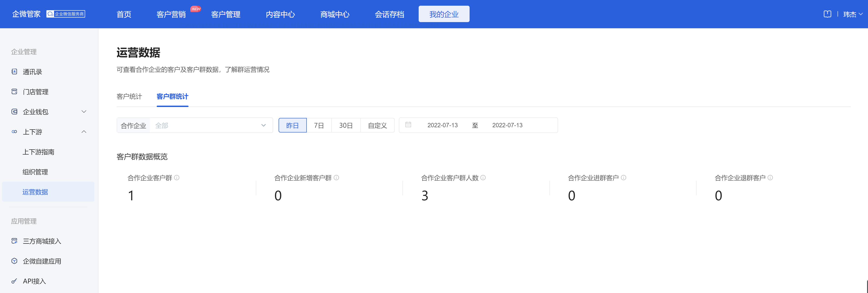Viewport: 868px width, 293px height.
Task: Open 我的企业 in top navigation
Action: (x=444, y=14)
